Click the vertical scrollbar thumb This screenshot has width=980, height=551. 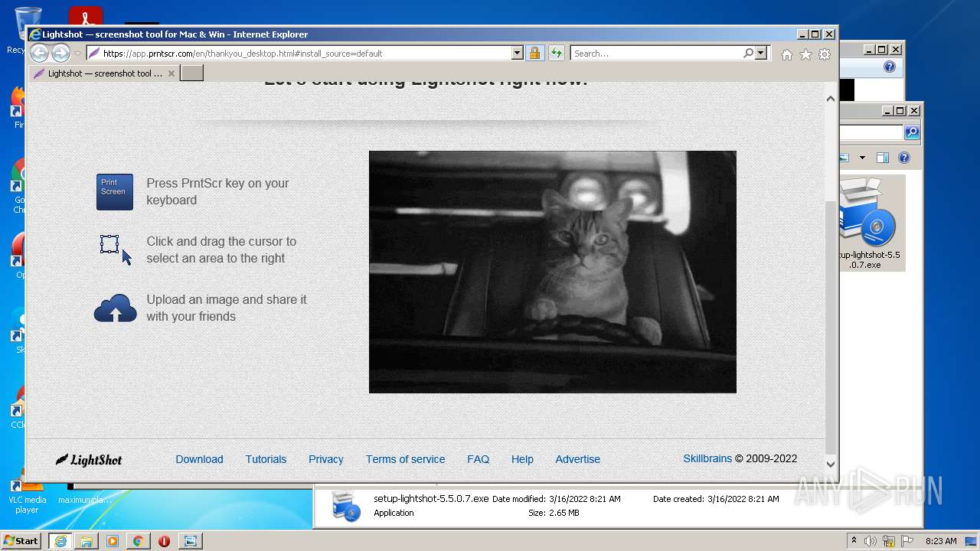point(831,328)
